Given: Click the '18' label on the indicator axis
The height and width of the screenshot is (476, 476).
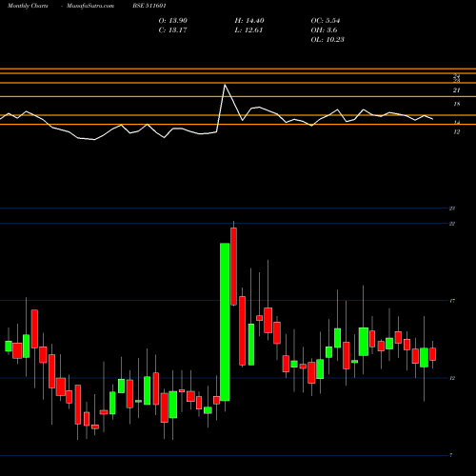Looking at the screenshot, I should tap(456, 104).
